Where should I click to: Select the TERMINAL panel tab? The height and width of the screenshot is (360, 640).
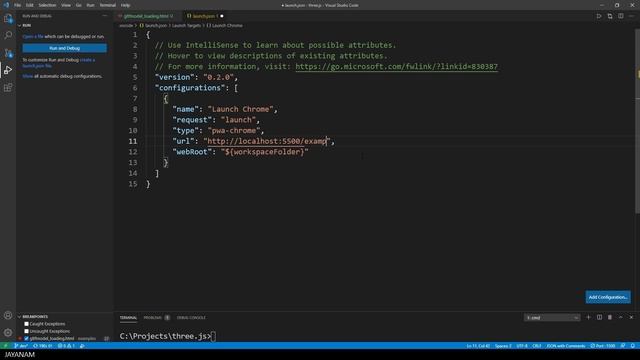[x=128, y=318]
